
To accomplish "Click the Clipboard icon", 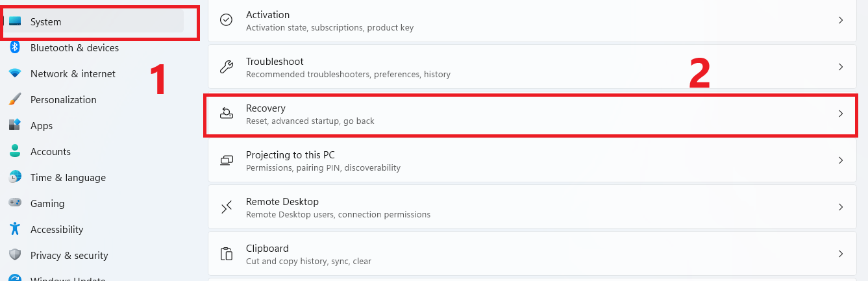I will [x=227, y=254].
